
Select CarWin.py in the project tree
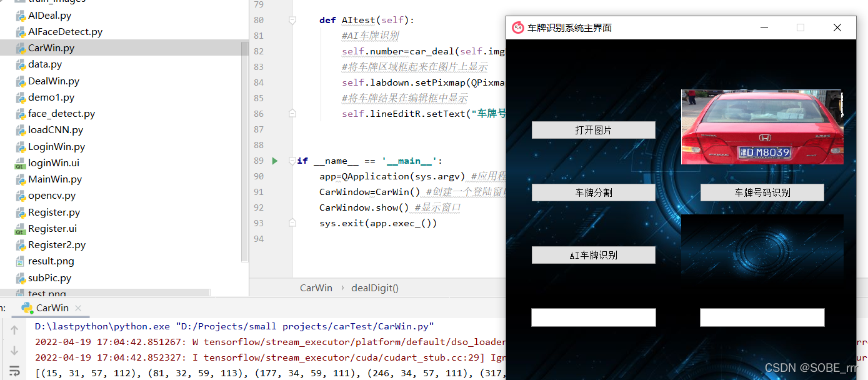(51, 48)
